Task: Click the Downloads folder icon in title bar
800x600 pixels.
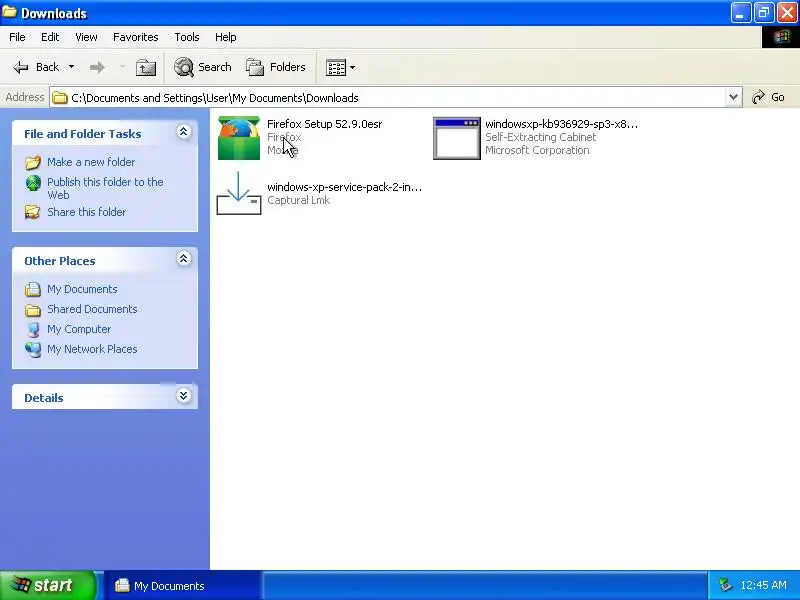Action: pyautogui.click(x=9, y=12)
